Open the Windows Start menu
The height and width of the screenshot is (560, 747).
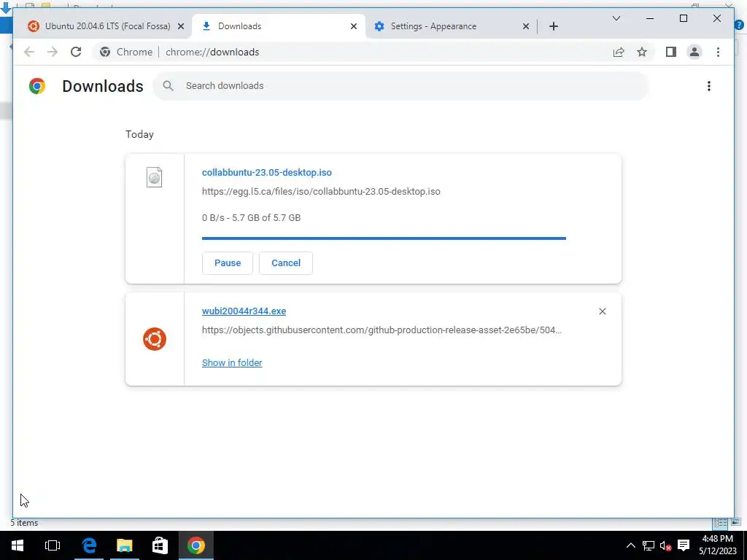[18, 545]
